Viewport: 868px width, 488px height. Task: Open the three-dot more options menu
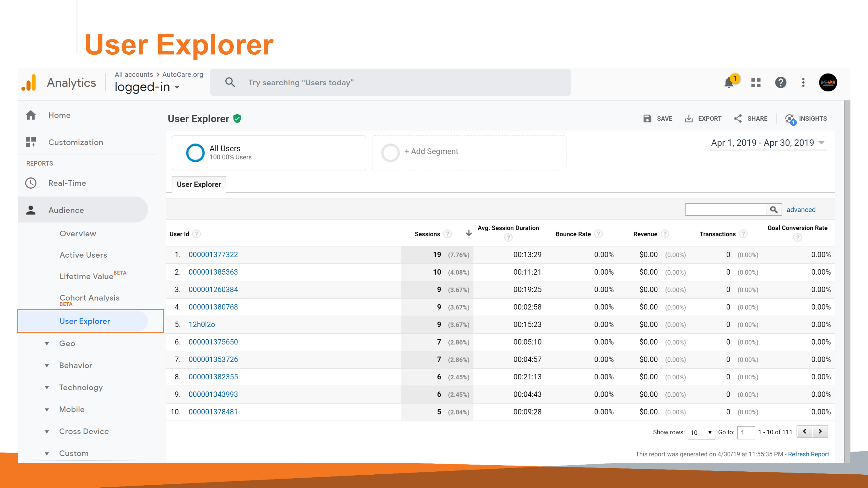click(x=803, y=83)
